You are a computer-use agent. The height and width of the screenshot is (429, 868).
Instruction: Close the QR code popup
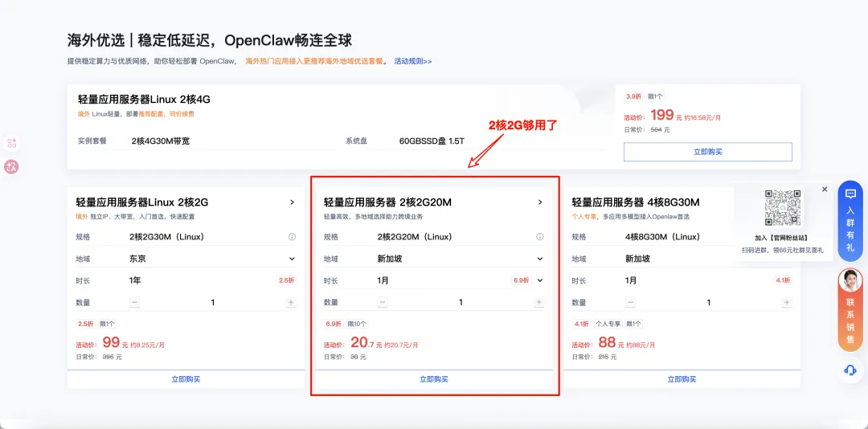tap(825, 190)
